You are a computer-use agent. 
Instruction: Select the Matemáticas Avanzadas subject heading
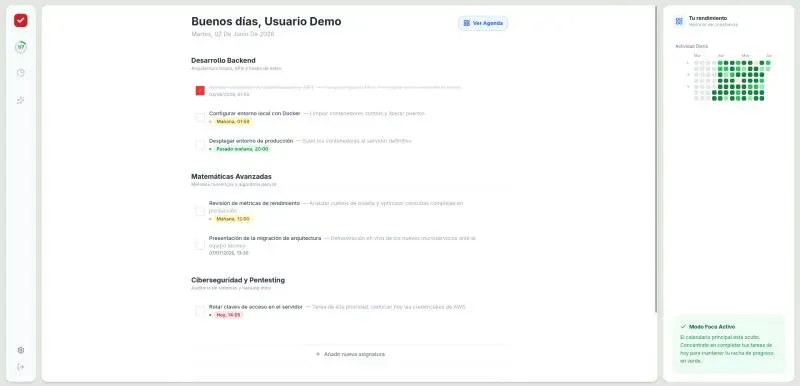(x=231, y=176)
